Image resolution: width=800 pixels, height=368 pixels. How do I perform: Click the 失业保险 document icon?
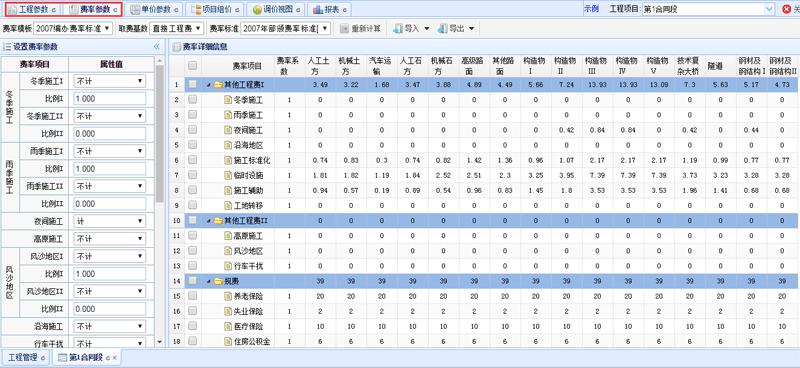click(228, 311)
